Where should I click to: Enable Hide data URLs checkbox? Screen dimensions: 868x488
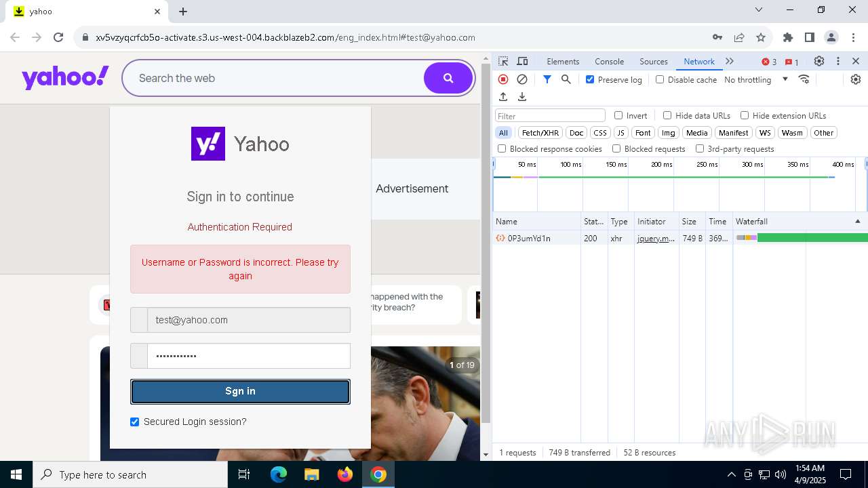pos(667,115)
